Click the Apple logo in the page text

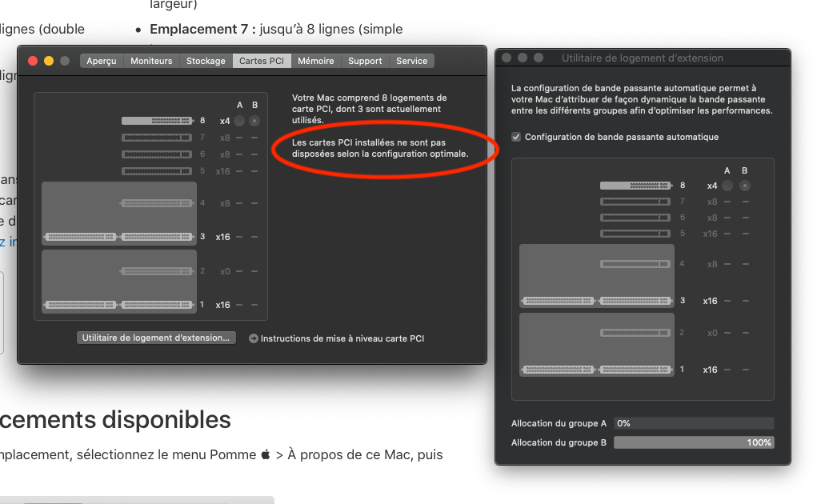pyautogui.click(x=266, y=454)
